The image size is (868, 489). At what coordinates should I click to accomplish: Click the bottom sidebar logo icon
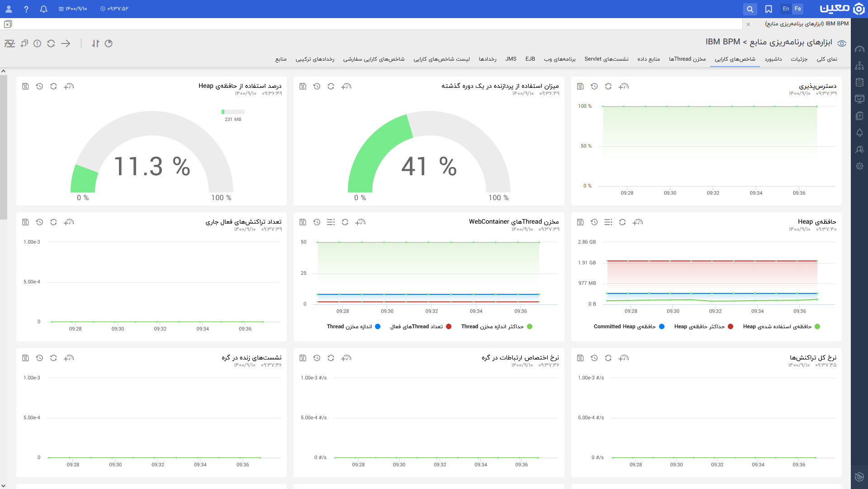(860, 476)
